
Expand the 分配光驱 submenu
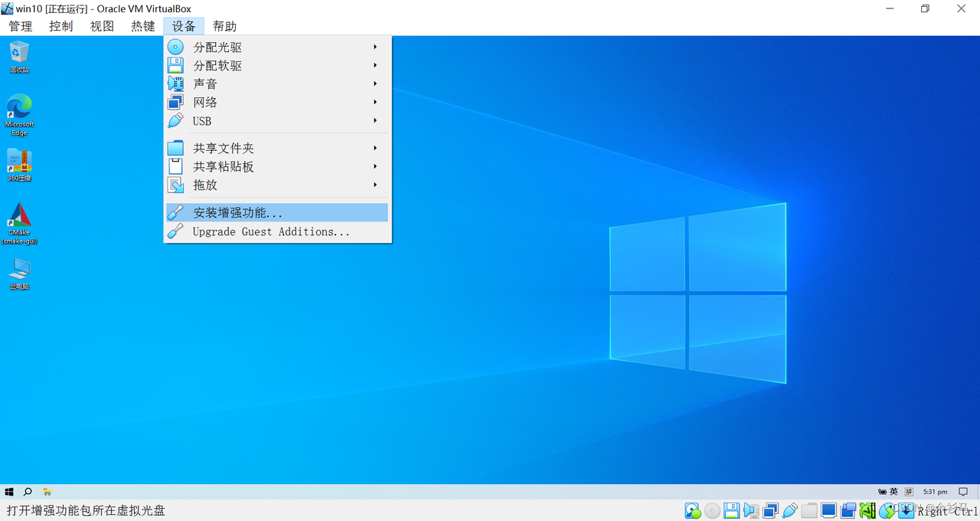[277, 47]
